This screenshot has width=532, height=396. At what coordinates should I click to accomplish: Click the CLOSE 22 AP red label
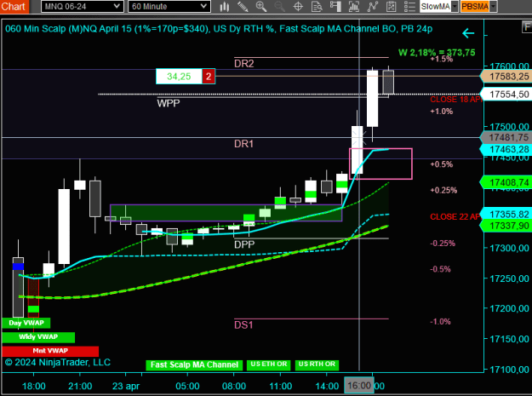click(455, 217)
